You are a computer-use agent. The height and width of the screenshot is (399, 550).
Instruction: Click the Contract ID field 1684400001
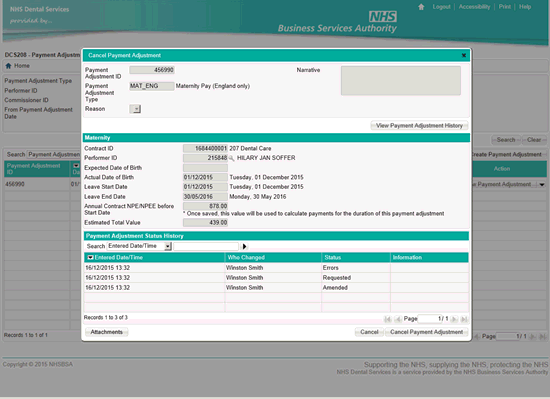(x=205, y=148)
